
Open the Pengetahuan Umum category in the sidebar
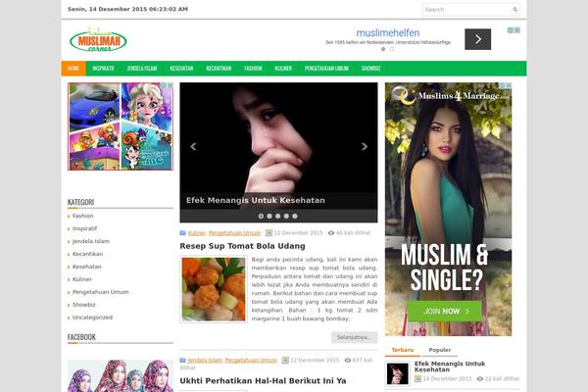[101, 292]
